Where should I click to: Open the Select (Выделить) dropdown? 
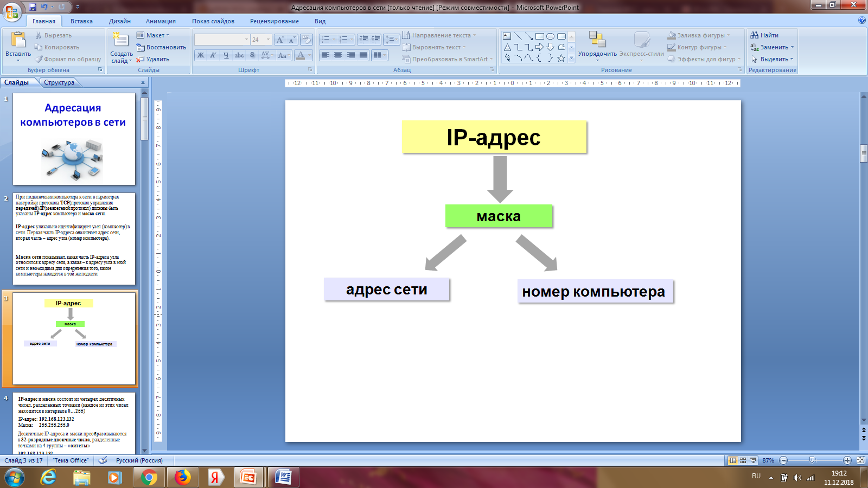tap(772, 59)
